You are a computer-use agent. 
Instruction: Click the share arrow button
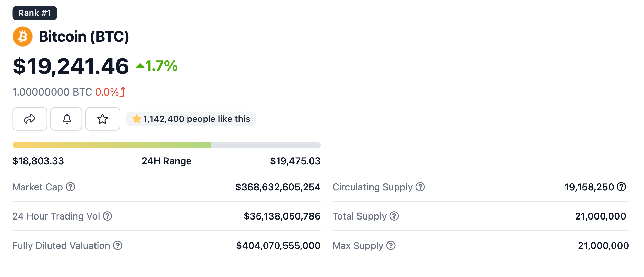coord(30,119)
